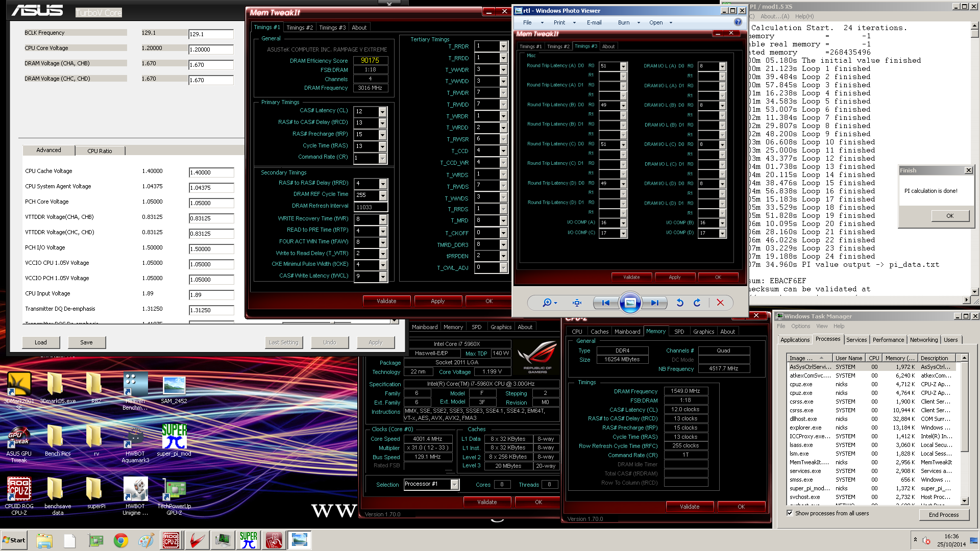The image size is (980, 551).
Task: Expand the DRAM REF Cycle Time dropdown
Action: click(x=383, y=195)
